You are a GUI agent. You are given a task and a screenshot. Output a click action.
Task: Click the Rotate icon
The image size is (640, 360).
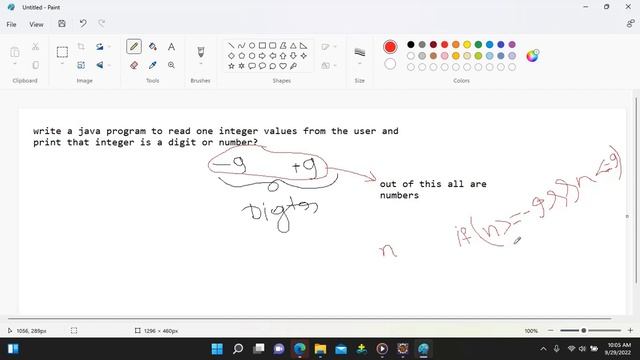(100, 47)
